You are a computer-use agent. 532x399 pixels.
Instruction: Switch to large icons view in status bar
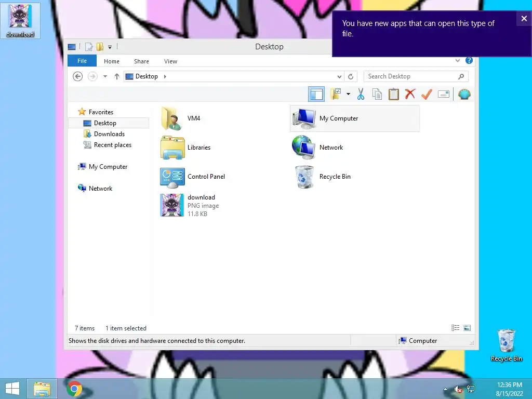[x=467, y=328]
